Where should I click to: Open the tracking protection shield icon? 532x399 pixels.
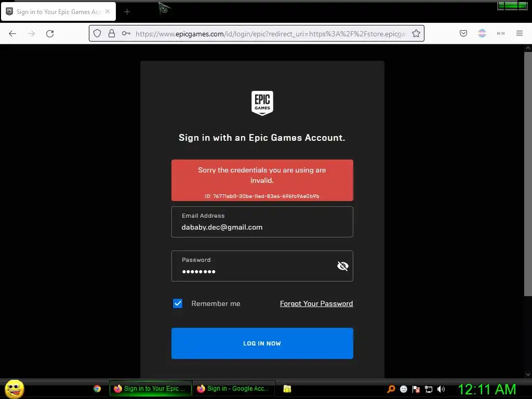97,33
